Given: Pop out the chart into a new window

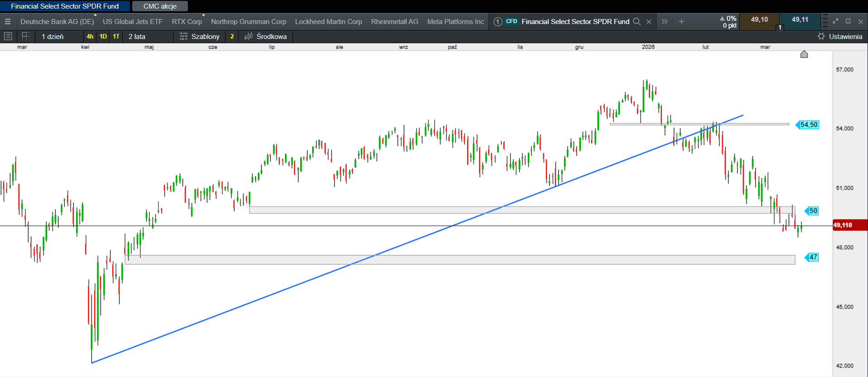Looking at the screenshot, I should click(848, 21).
